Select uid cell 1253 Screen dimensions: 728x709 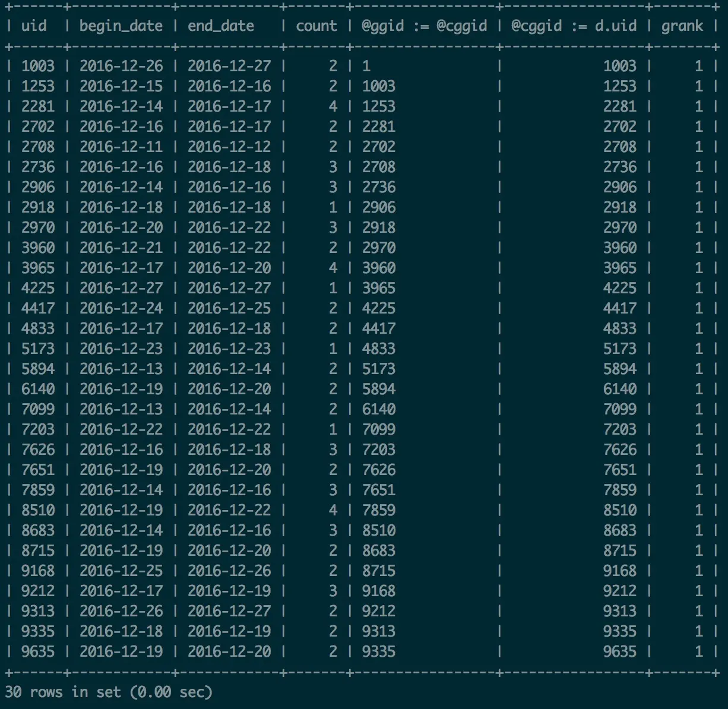coord(38,86)
